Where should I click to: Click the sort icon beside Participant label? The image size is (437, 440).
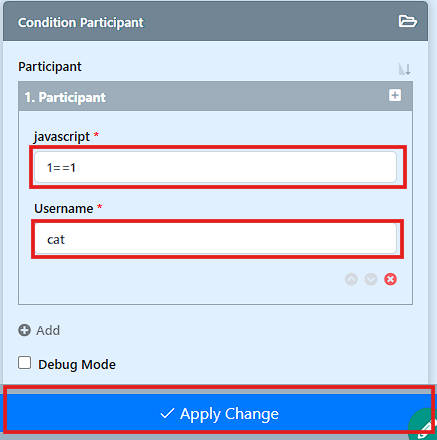click(404, 69)
